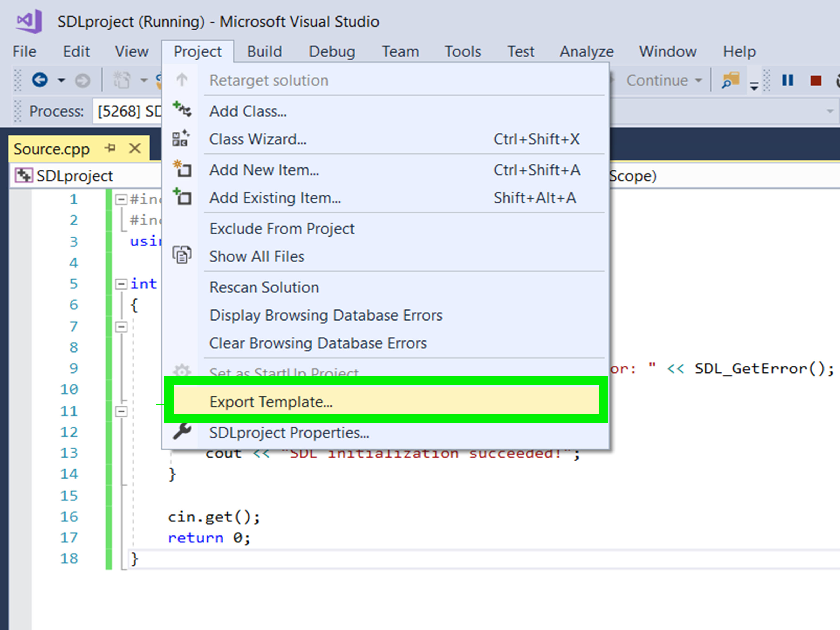Image resolution: width=840 pixels, height=630 pixels.
Task: Click the Break All pause icon
Action: (x=787, y=80)
